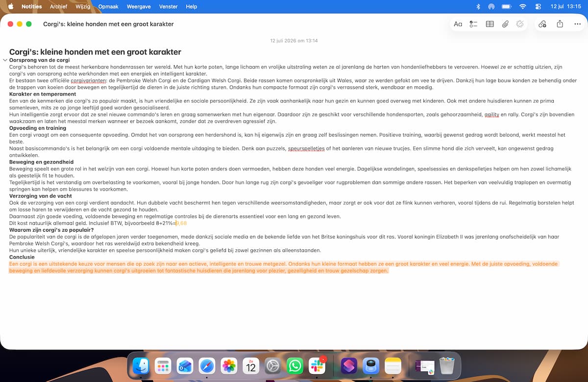Open Photos from the Dock
Image resolution: width=588 pixels, height=382 pixels.
pos(229,366)
